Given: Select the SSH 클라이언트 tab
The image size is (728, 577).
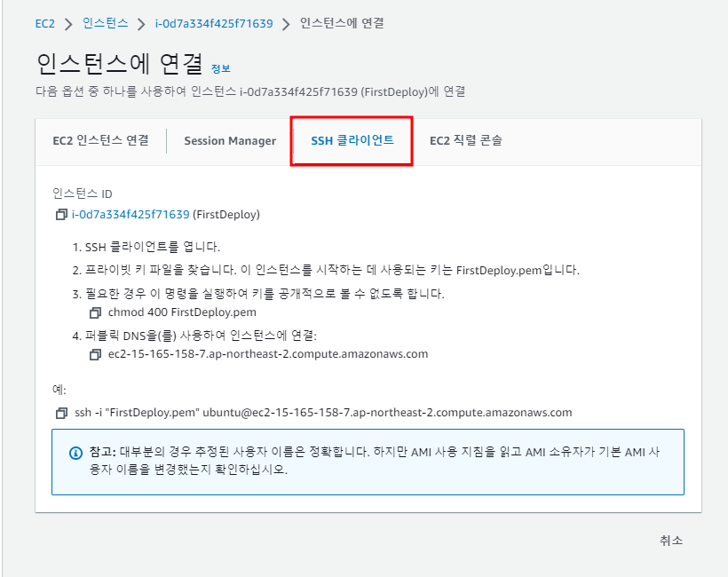Looking at the screenshot, I should click(x=352, y=140).
